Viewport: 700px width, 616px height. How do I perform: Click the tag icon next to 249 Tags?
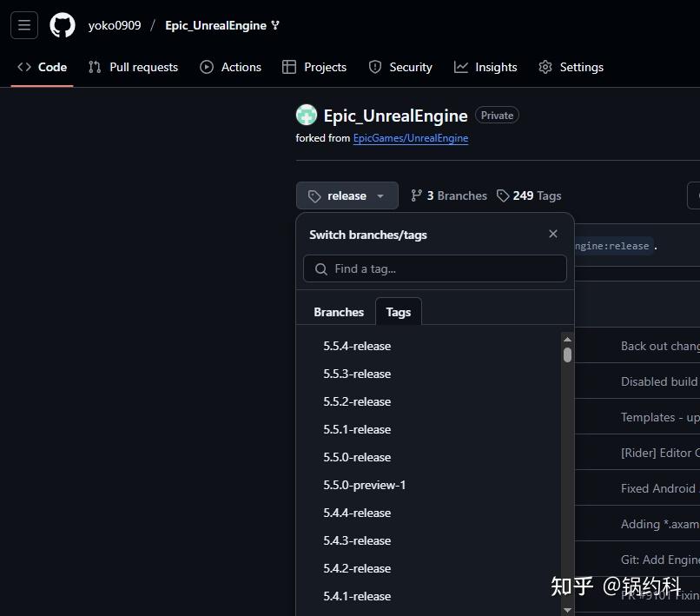coord(503,195)
